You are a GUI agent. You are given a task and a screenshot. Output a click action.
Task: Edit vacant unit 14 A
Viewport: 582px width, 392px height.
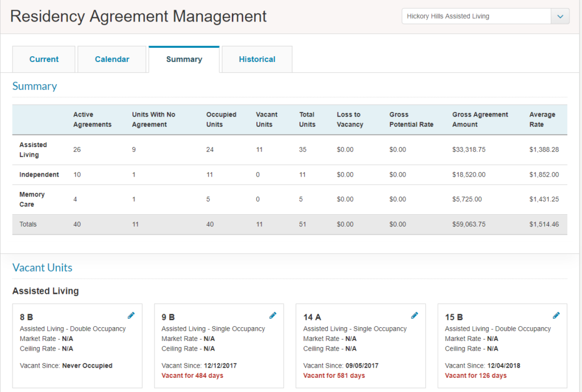[x=414, y=316]
